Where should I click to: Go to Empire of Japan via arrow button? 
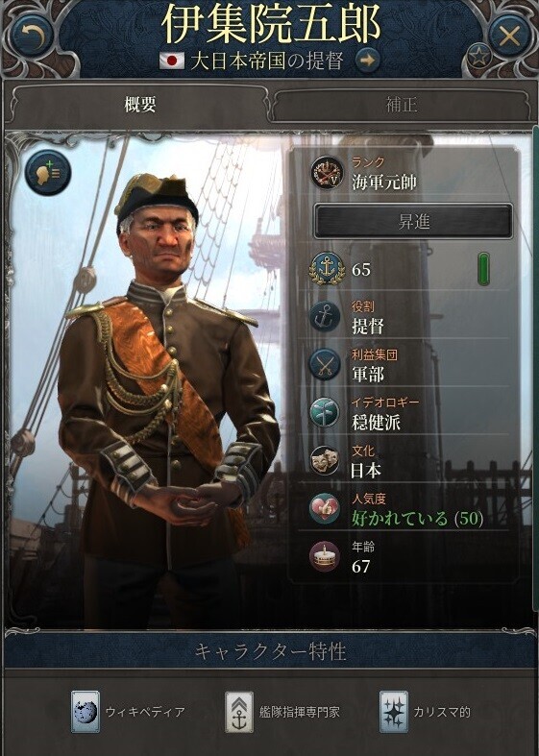tap(367, 61)
